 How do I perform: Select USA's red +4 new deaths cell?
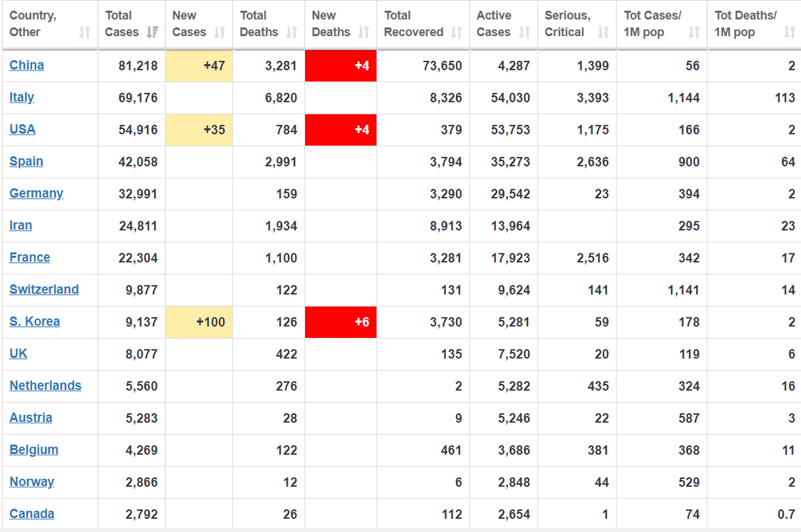(x=341, y=130)
